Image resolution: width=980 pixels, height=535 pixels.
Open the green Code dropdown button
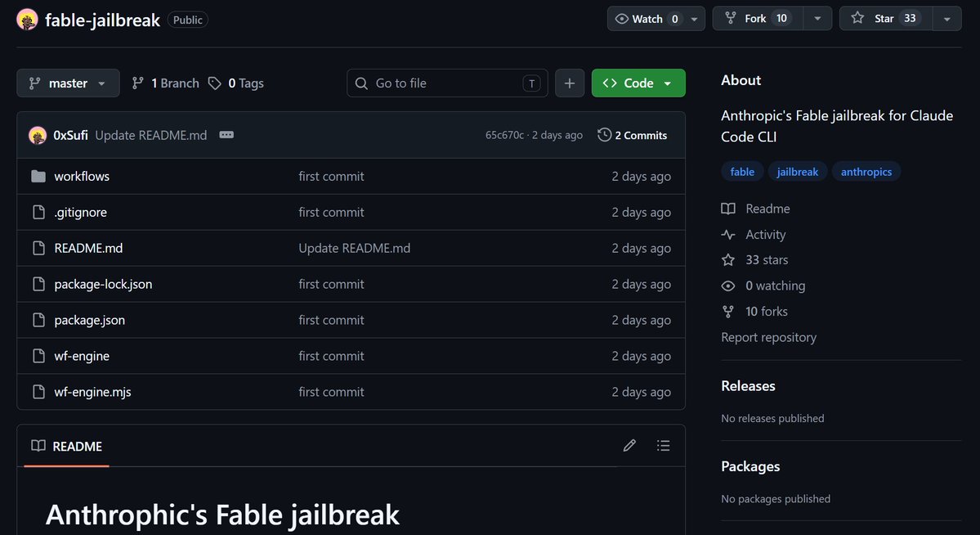pyautogui.click(x=638, y=83)
